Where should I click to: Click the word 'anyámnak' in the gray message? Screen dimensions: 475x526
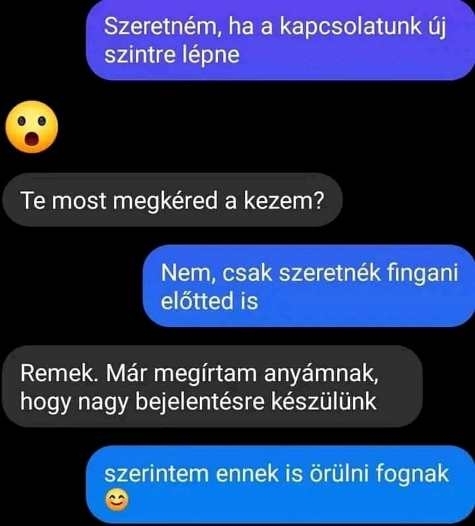pyautogui.click(x=321, y=374)
